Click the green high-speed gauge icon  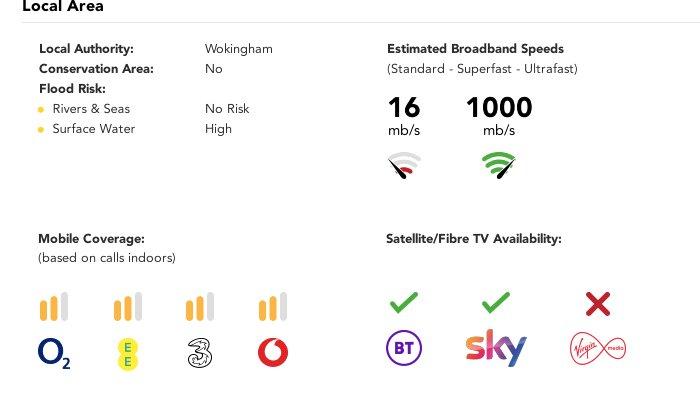tap(499, 166)
